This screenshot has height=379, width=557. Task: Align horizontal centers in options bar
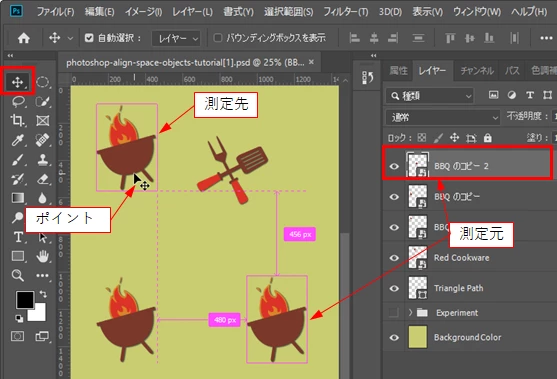click(374, 38)
